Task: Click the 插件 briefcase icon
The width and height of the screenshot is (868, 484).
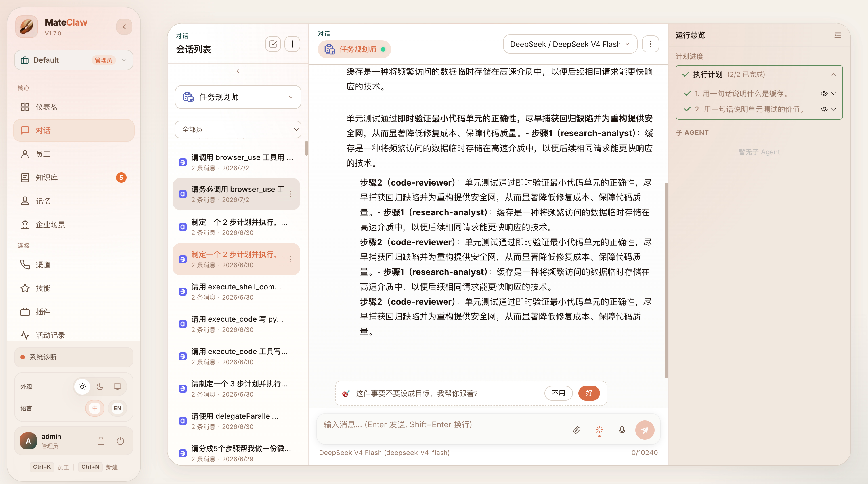Action: [x=25, y=312]
